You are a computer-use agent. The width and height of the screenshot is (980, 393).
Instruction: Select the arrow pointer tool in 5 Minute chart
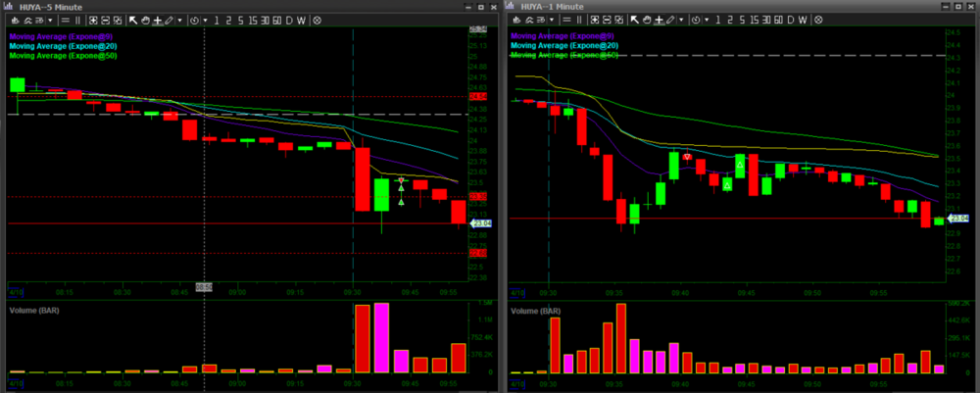pyautogui.click(x=133, y=21)
